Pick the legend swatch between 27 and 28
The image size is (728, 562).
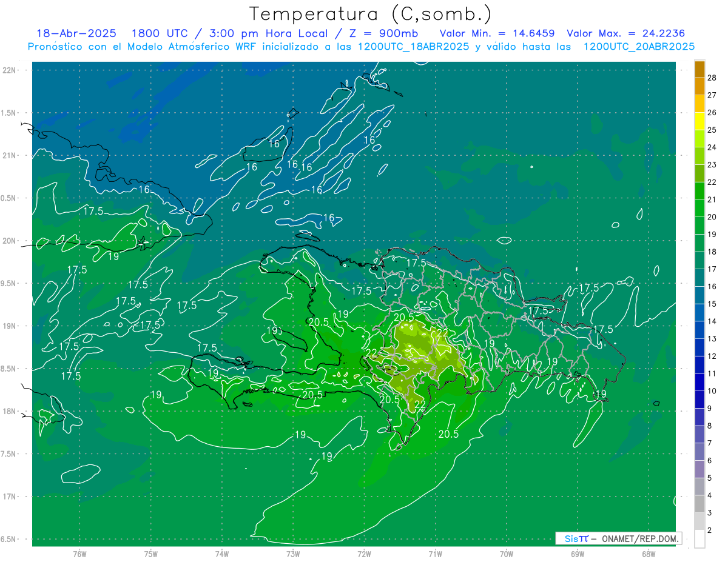coord(699,87)
